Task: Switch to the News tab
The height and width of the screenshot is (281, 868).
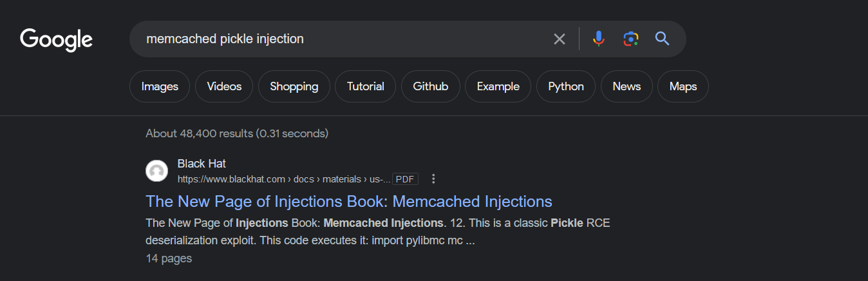Action: click(627, 86)
